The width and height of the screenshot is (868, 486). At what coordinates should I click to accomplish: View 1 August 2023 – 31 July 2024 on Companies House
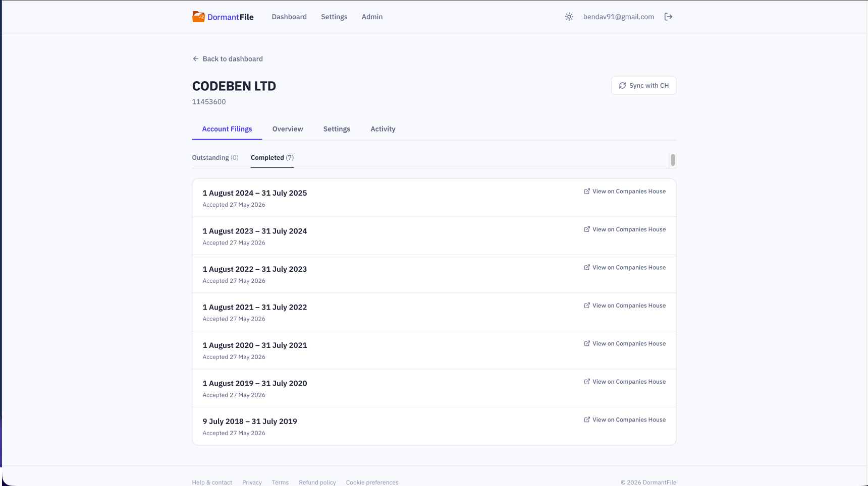tap(625, 229)
